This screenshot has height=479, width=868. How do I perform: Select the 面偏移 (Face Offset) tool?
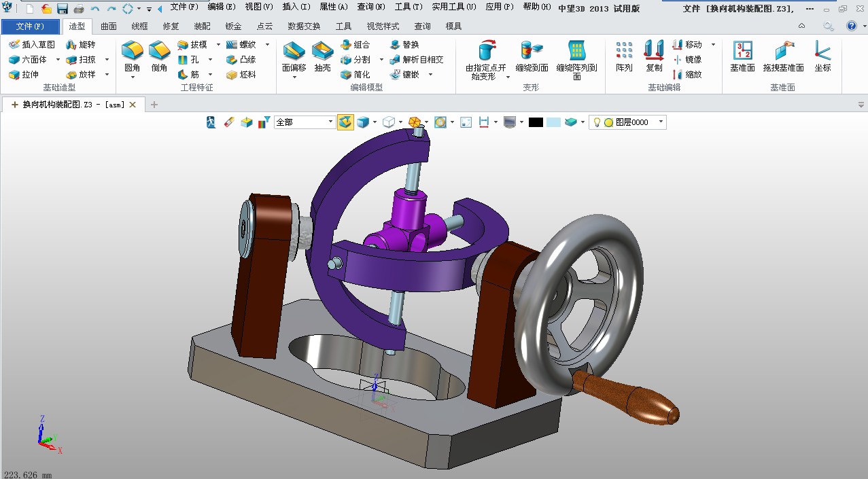pyautogui.click(x=294, y=56)
